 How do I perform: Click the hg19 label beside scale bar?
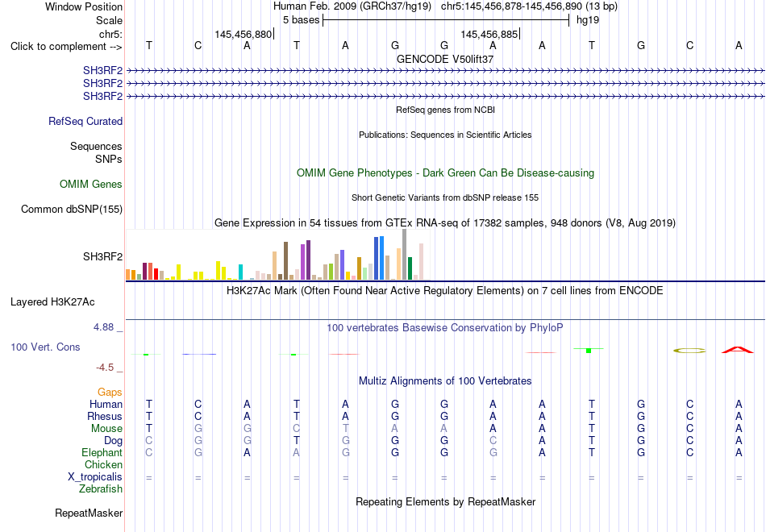pyautogui.click(x=588, y=20)
